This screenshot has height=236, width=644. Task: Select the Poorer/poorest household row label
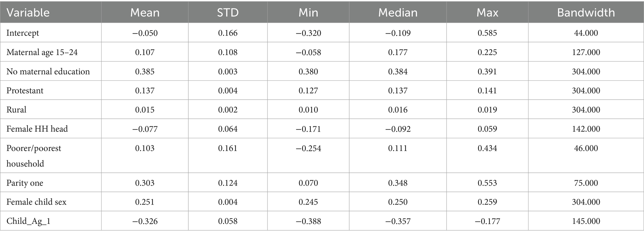tap(34, 156)
